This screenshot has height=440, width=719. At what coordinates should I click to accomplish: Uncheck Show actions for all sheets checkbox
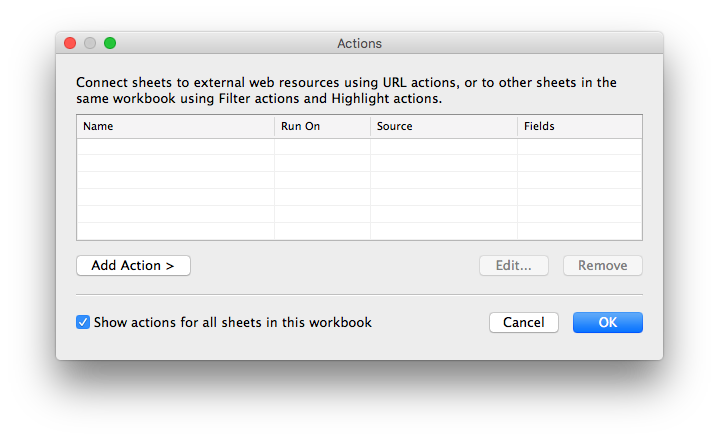point(83,322)
